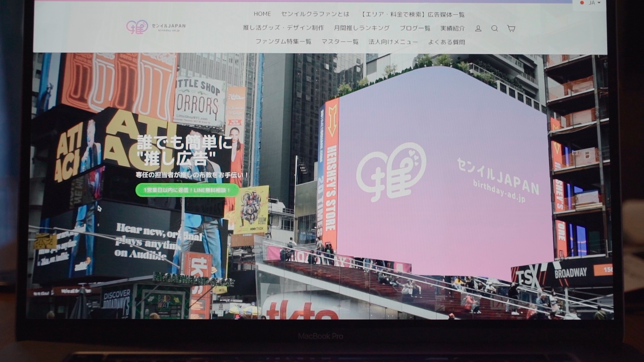Click green LINE無料相談 button
The height and width of the screenshot is (362, 644).
187,190
